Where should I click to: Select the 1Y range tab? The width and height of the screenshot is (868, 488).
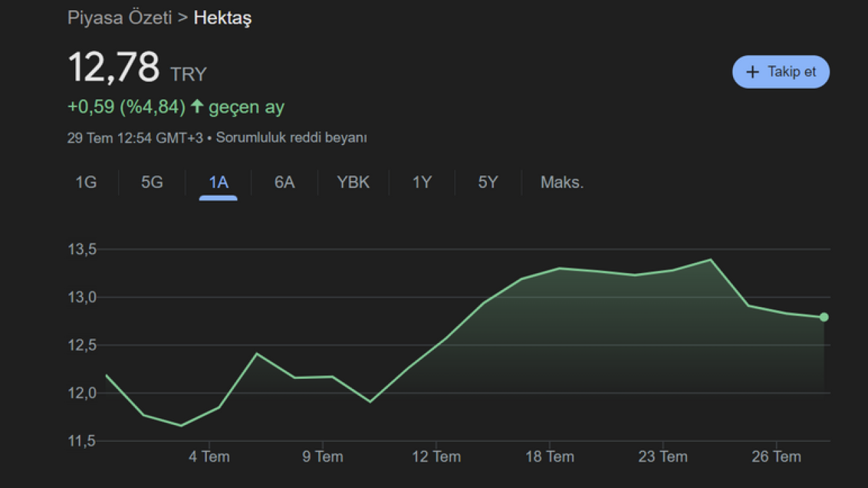point(422,182)
